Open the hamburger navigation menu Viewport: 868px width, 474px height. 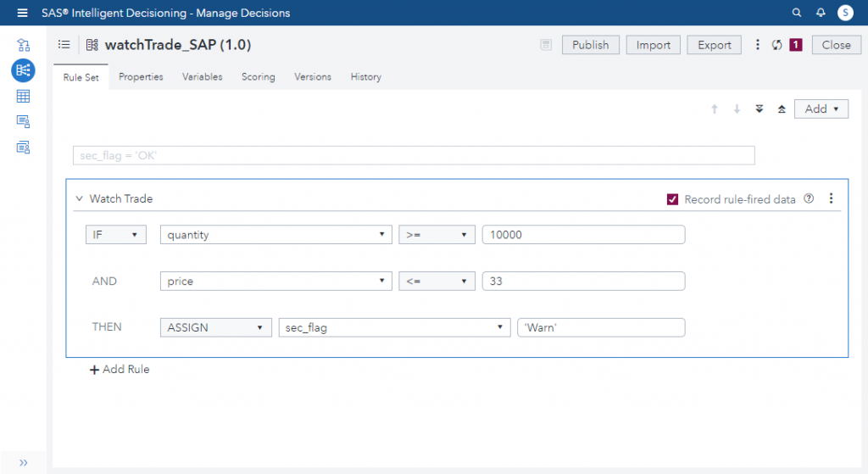[23, 13]
